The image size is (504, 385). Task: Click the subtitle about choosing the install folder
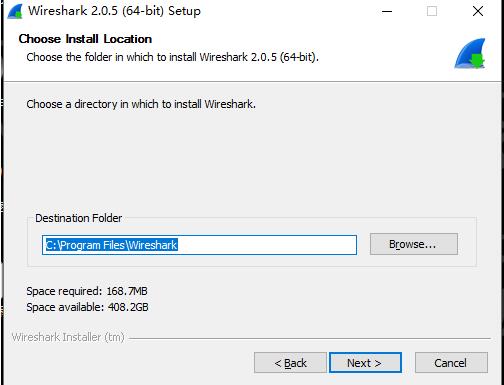(173, 57)
